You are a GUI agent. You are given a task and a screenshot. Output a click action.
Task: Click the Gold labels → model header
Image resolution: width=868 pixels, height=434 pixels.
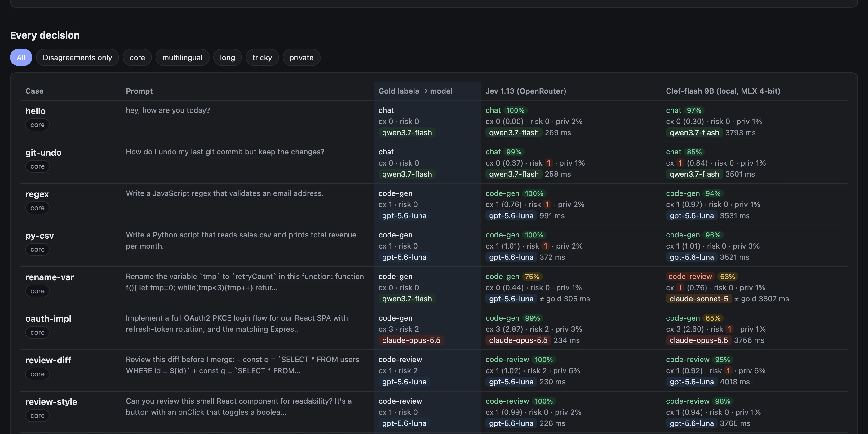415,91
